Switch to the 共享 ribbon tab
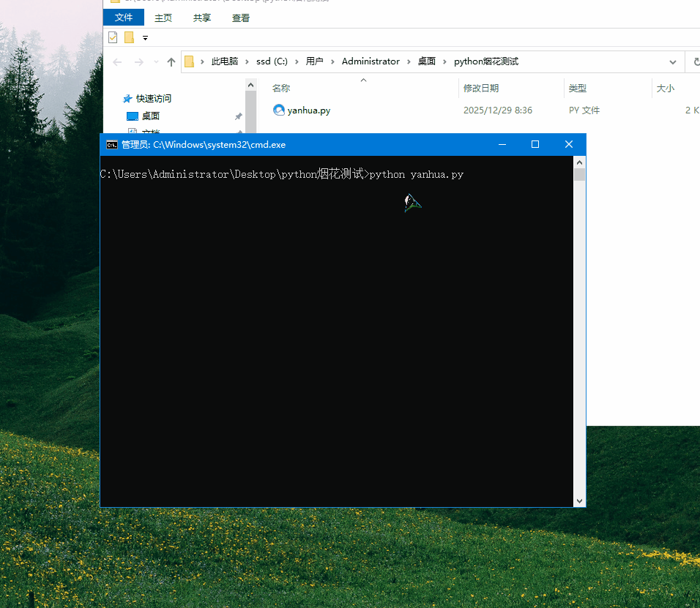700x608 pixels. click(202, 18)
